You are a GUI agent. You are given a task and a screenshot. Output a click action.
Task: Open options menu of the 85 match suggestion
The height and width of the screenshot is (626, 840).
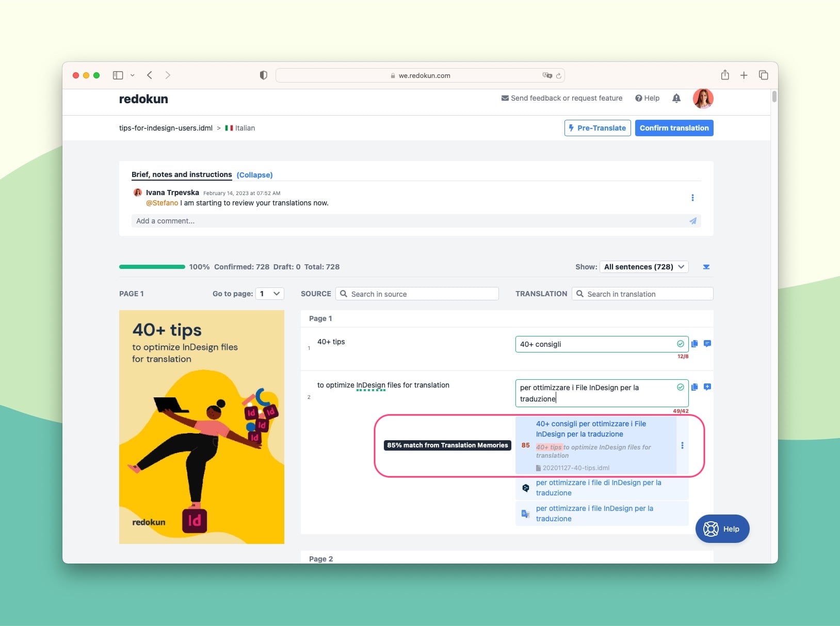(682, 445)
